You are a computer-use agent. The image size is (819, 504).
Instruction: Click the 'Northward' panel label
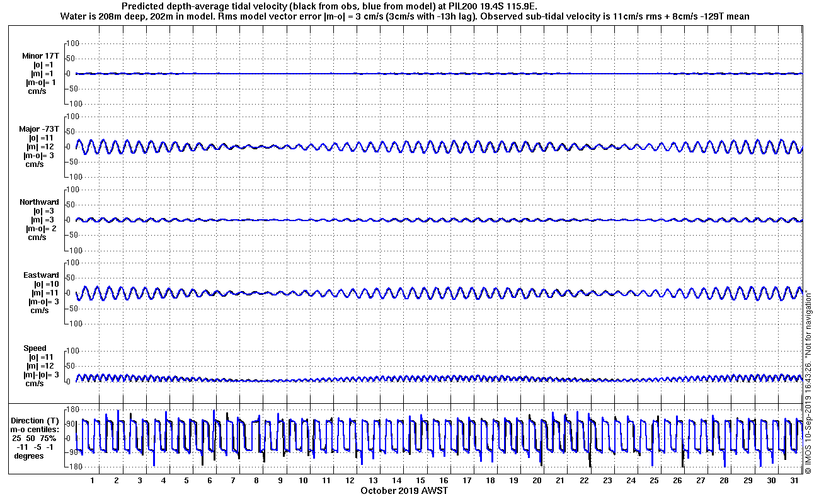(x=39, y=202)
